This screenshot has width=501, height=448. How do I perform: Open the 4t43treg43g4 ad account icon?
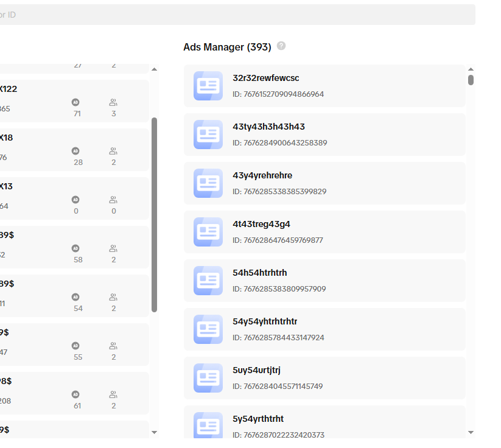tap(208, 232)
